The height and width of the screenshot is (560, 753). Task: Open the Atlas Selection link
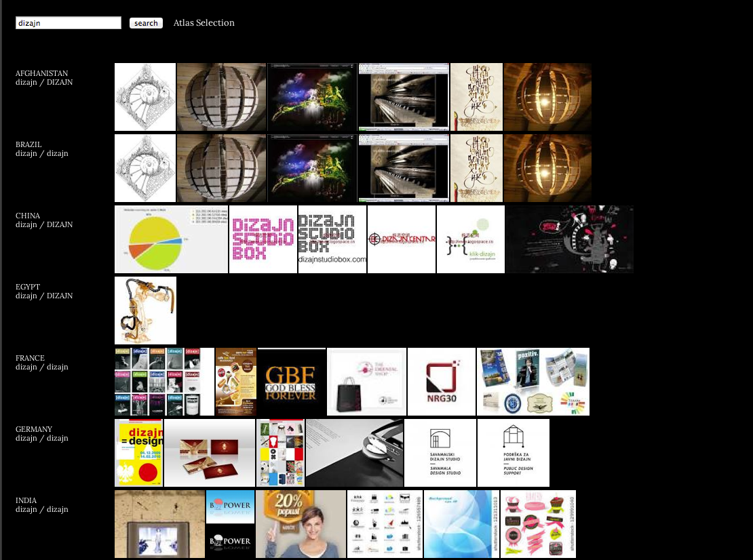coord(204,22)
